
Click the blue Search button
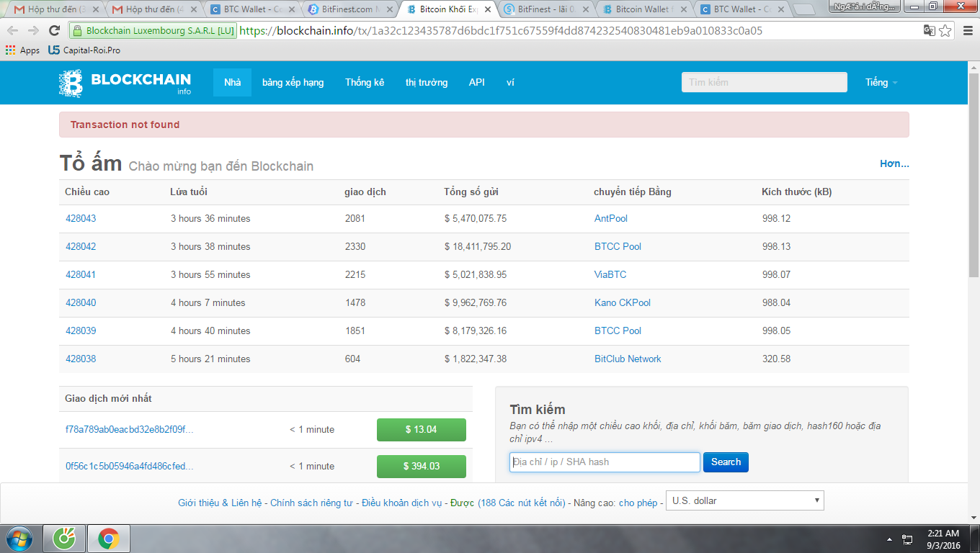point(726,462)
